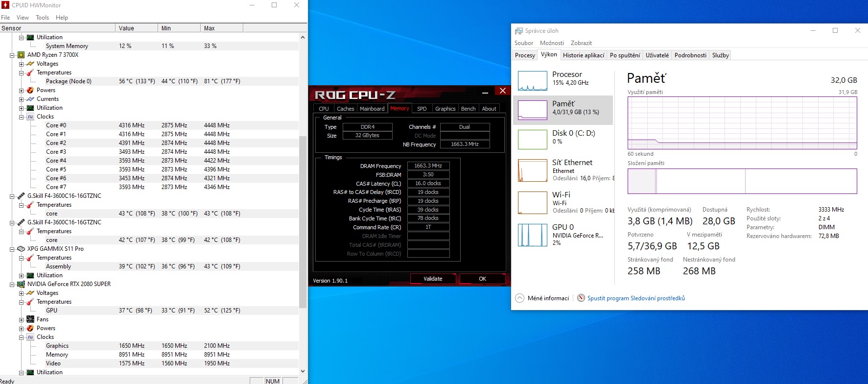868x384 pixels.
Task: Switch to the SPD tab in CPU-Z
Action: [x=422, y=109]
